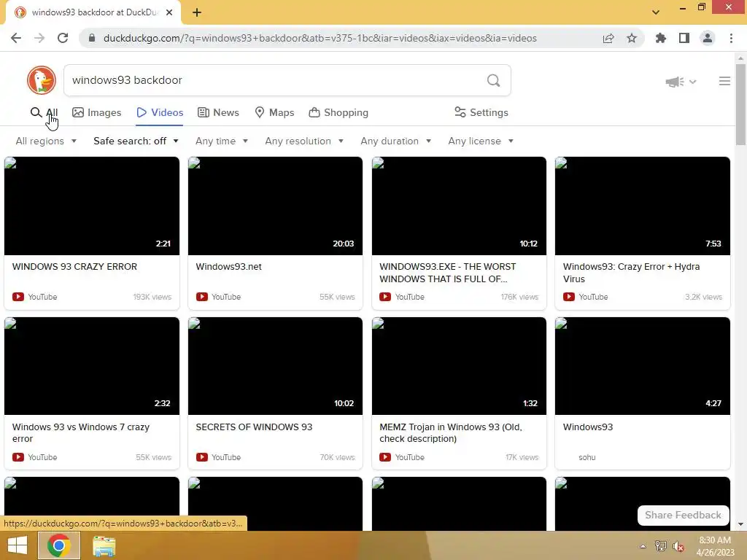Expand the Safe search: off dropdown
The height and width of the screenshot is (560, 747).
point(136,141)
